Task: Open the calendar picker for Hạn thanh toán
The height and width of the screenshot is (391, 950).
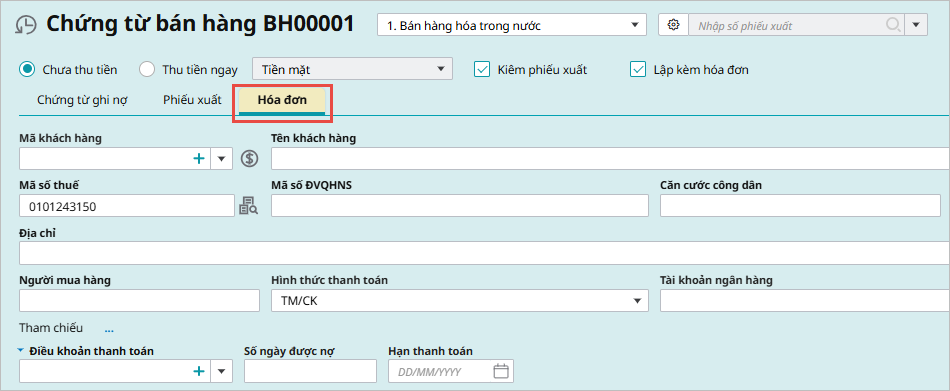Action: [x=500, y=371]
